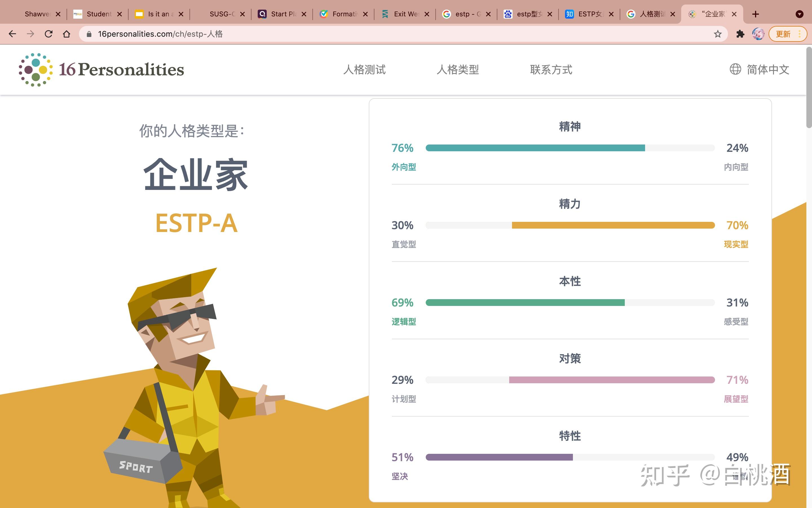
Task: Click the globe language icon
Action: click(x=735, y=69)
